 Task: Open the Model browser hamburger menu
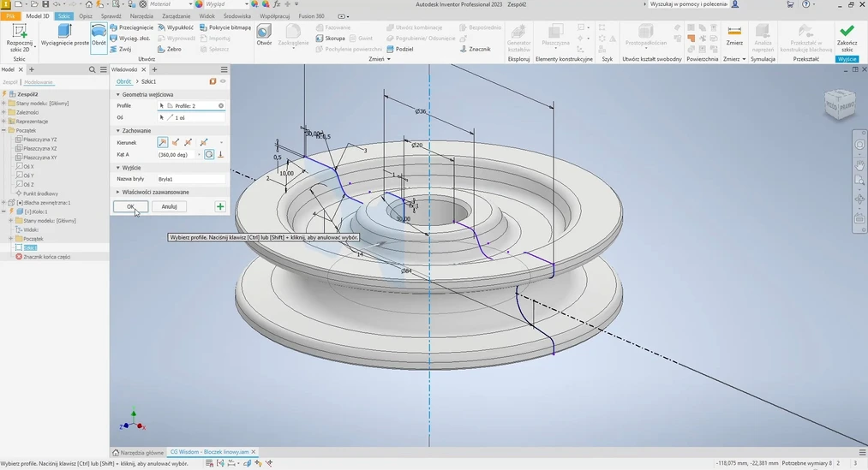coord(104,69)
